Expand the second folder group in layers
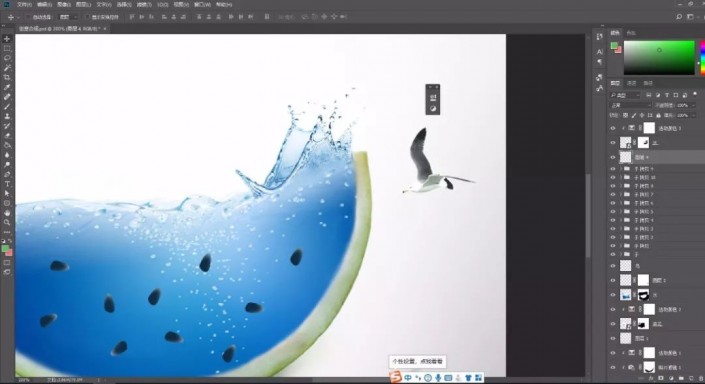Screen dimensions: 705x384 [621, 178]
